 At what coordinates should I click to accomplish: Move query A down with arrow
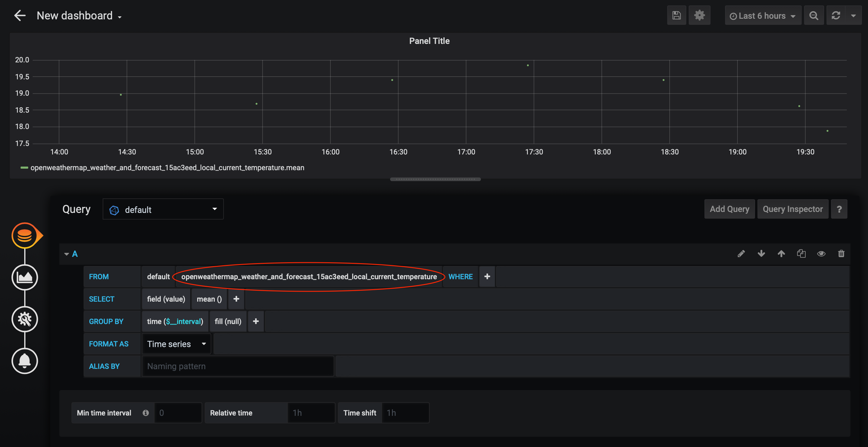[x=761, y=254]
